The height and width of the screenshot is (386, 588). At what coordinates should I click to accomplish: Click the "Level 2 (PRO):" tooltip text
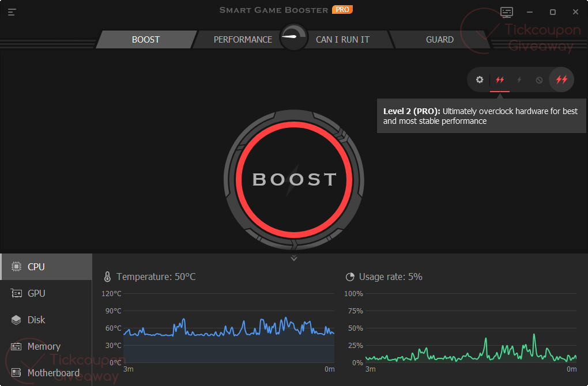tap(412, 111)
